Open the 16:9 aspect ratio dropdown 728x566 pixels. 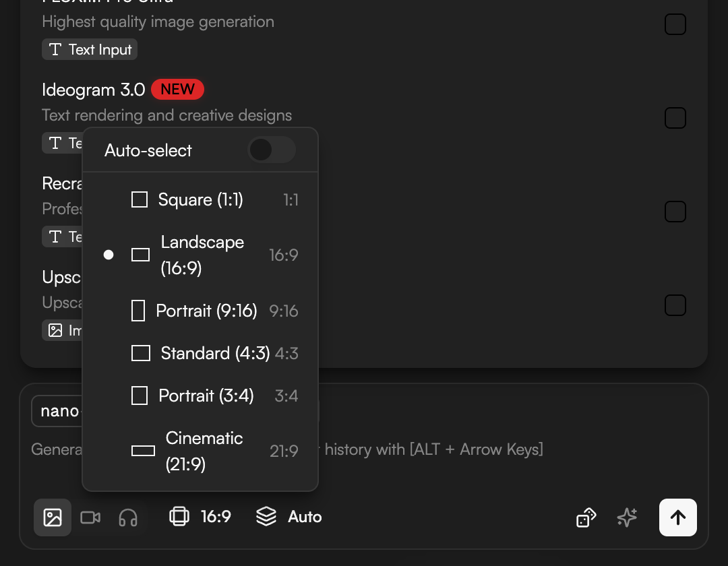pos(200,517)
